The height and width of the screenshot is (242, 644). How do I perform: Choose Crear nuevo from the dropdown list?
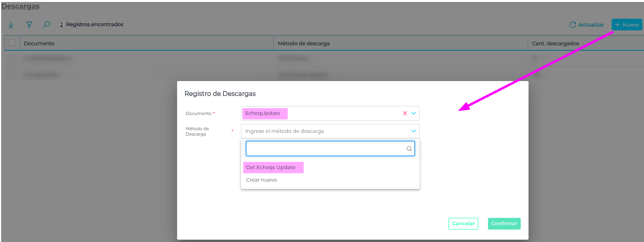pos(261,180)
